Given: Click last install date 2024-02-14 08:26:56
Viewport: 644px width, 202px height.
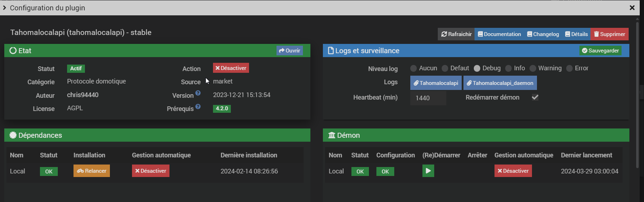Looking at the screenshot, I should (249, 171).
